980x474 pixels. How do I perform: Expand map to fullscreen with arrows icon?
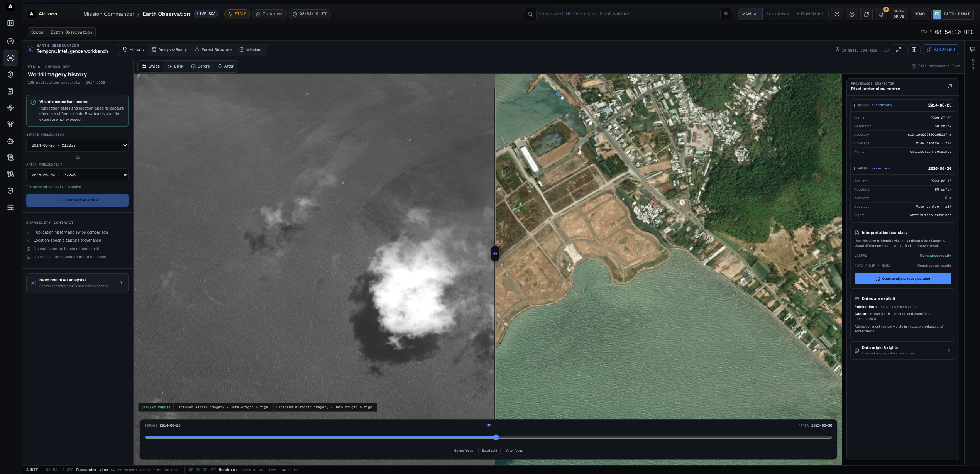[899, 50]
